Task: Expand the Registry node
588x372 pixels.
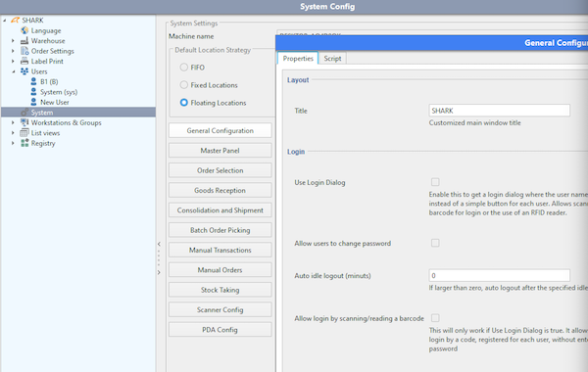Action: (13, 143)
